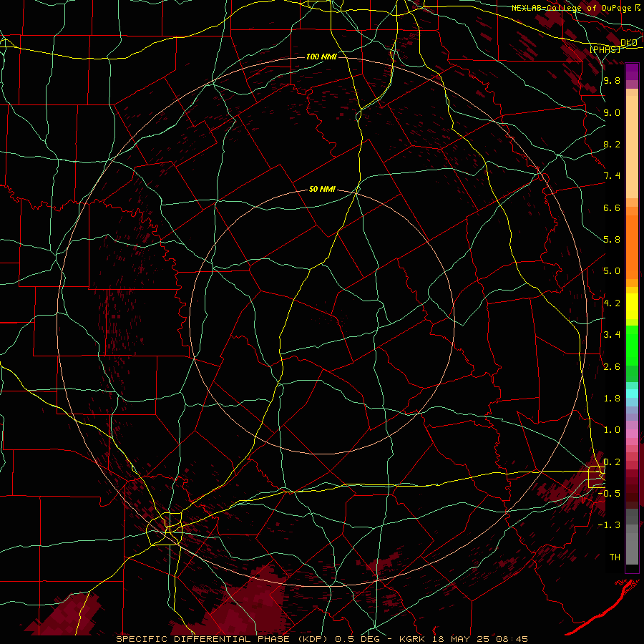Select the 3.4 scale value
The image size is (644, 644).
coord(612,335)
